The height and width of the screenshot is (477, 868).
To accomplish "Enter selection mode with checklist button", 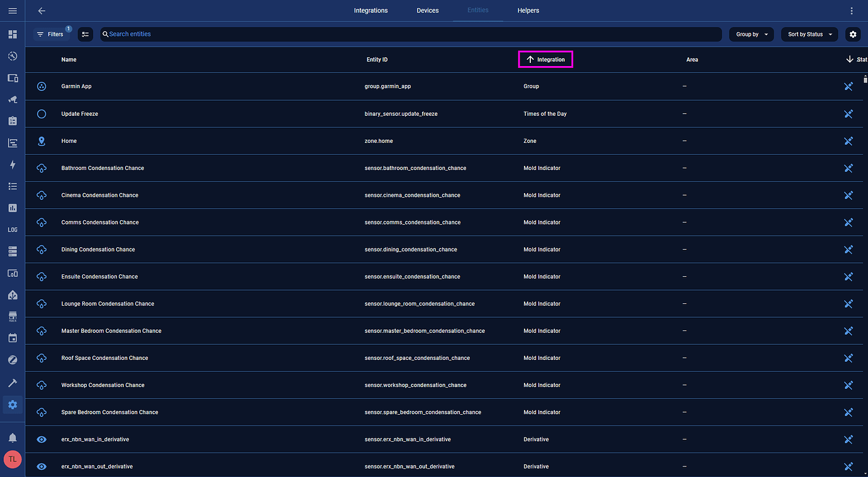I will [86, 35].
